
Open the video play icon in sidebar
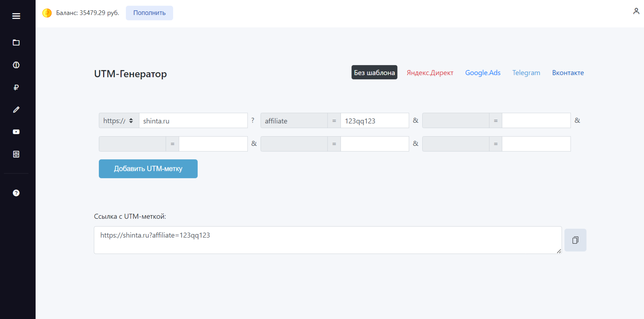pos(16,132)
